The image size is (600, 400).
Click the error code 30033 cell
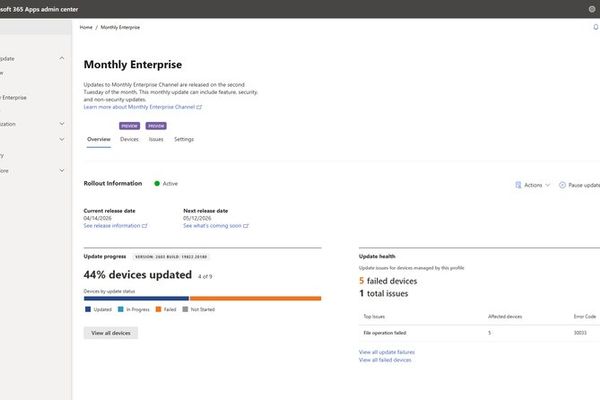pos(580,333)
